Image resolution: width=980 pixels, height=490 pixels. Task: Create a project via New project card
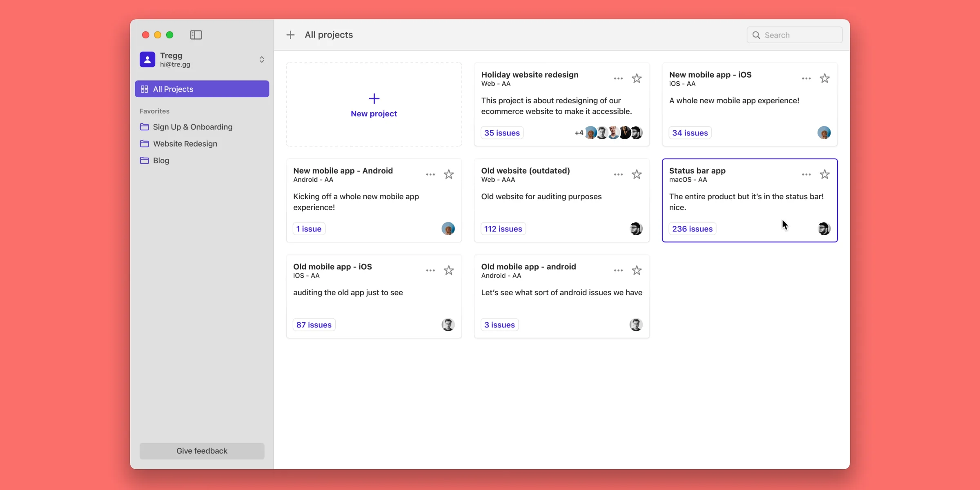374,105
